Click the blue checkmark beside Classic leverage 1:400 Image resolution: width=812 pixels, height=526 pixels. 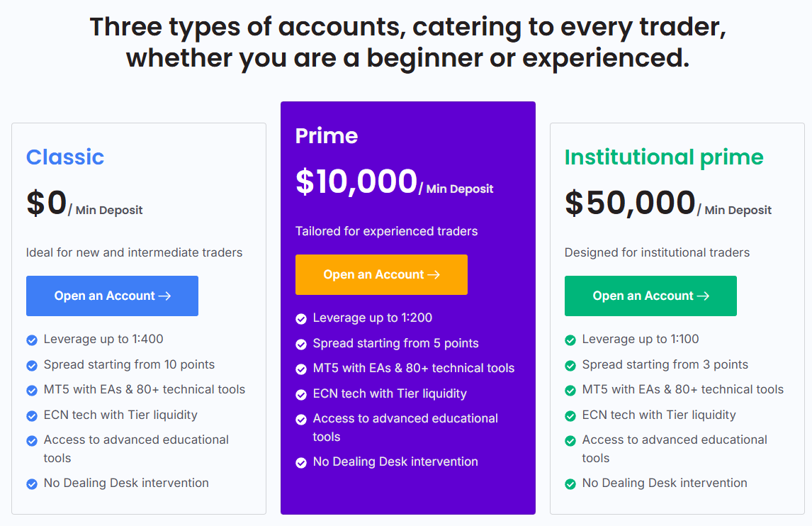32,340
